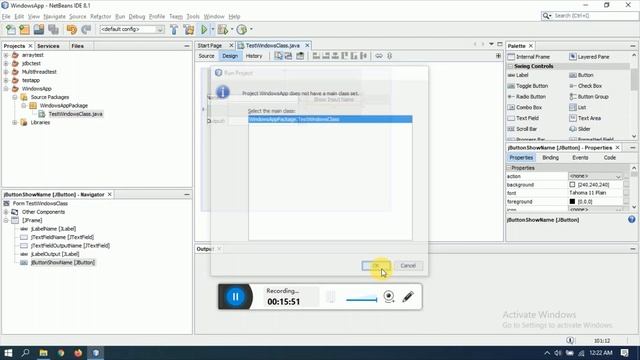Image resolution: width=640 pixels, height=360 pixels.
Task: Select jTextFieldName in Navigator
Action: [x=62, y=237]
